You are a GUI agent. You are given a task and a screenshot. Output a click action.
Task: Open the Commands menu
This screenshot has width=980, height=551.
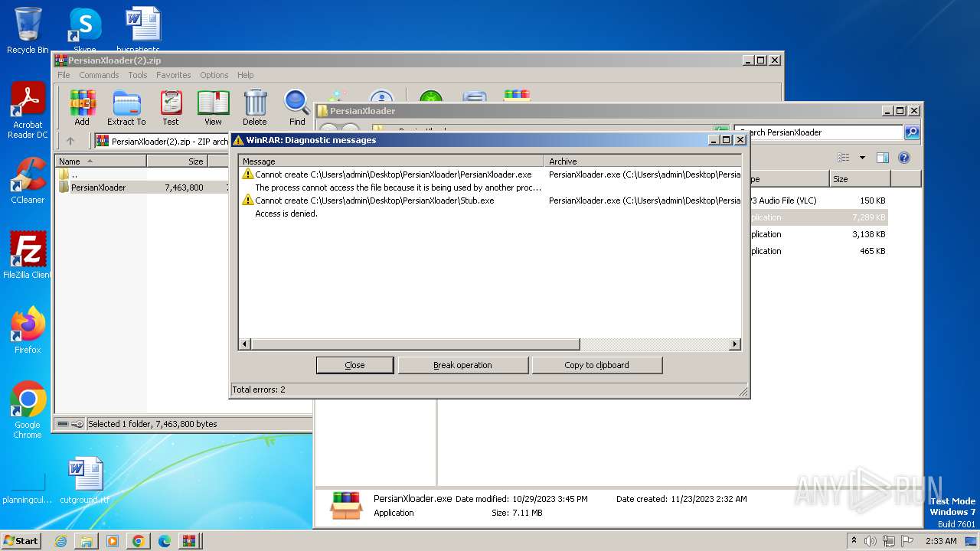point(99,75)
